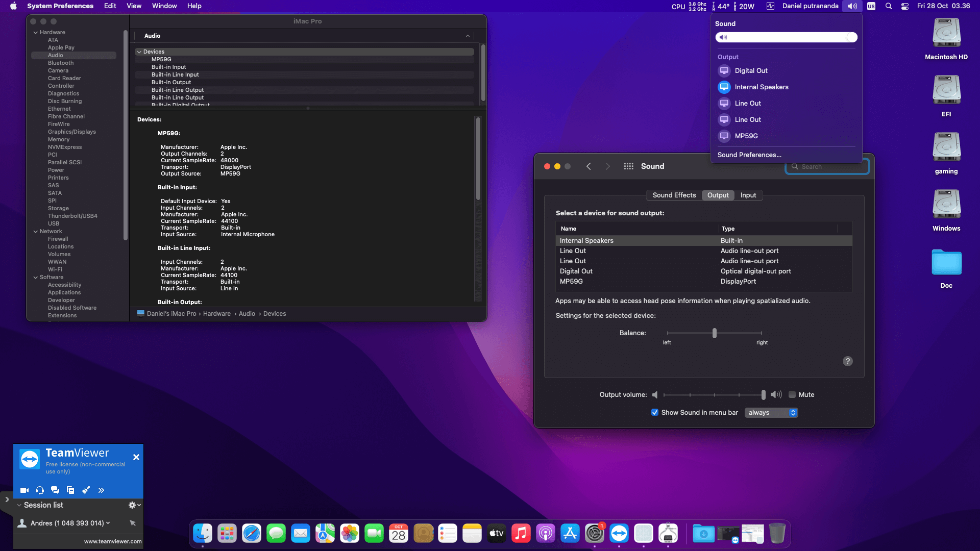This screenshot has height=551, width=980.
Task: Open the Messages app in the Dock
Action: (276, 534)
